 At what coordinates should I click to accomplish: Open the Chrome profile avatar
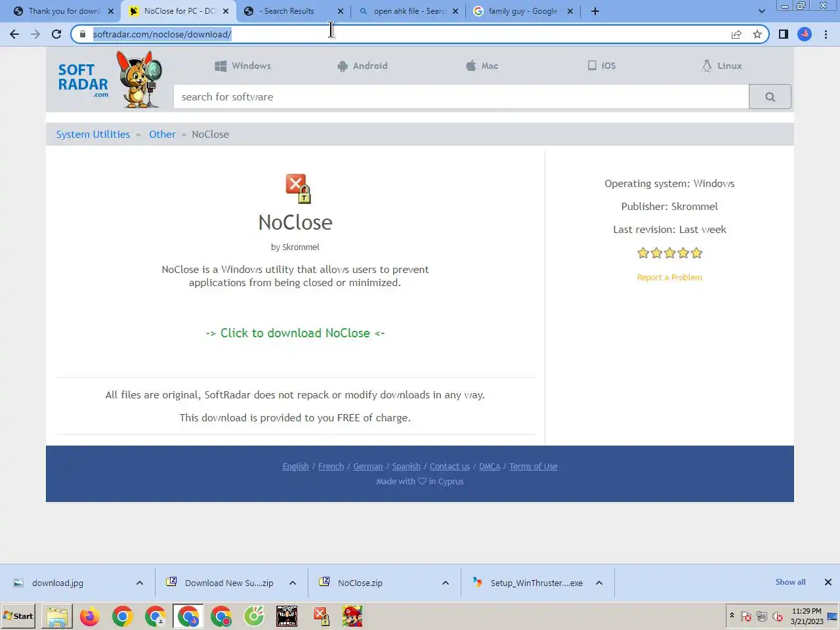[805, 34]
